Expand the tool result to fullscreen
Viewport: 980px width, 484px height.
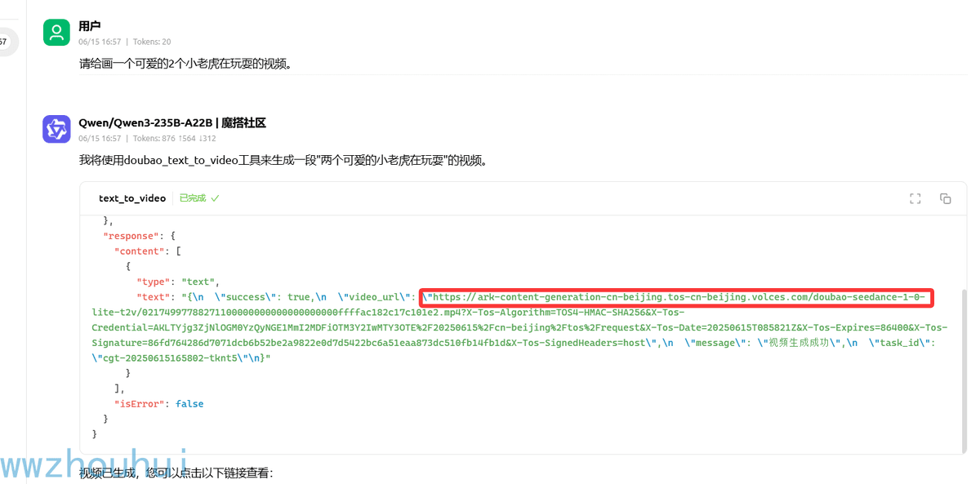(915, 198)
